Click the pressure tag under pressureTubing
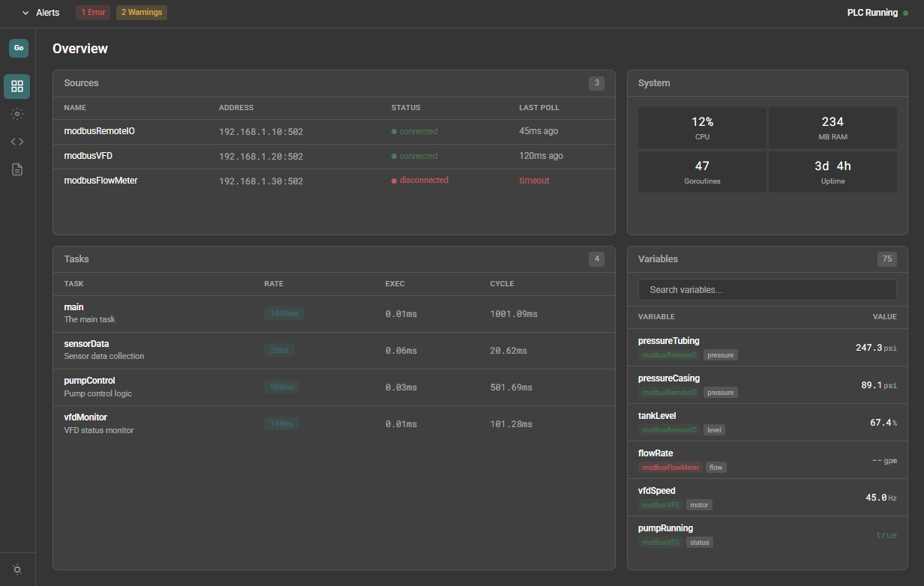Image resolution: width=924 pixels, height=586 pixels. 720,355
